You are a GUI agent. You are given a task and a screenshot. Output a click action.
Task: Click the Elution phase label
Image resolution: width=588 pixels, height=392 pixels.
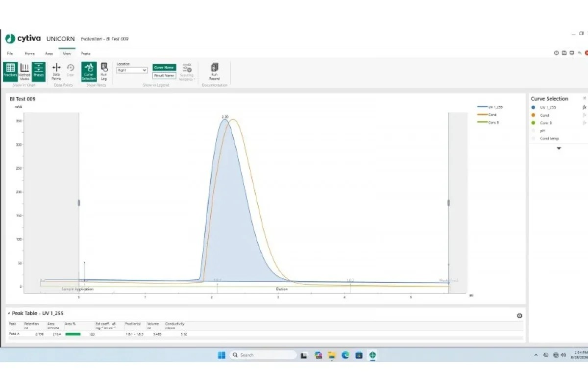pyautogui.click(x=282, y=289)
